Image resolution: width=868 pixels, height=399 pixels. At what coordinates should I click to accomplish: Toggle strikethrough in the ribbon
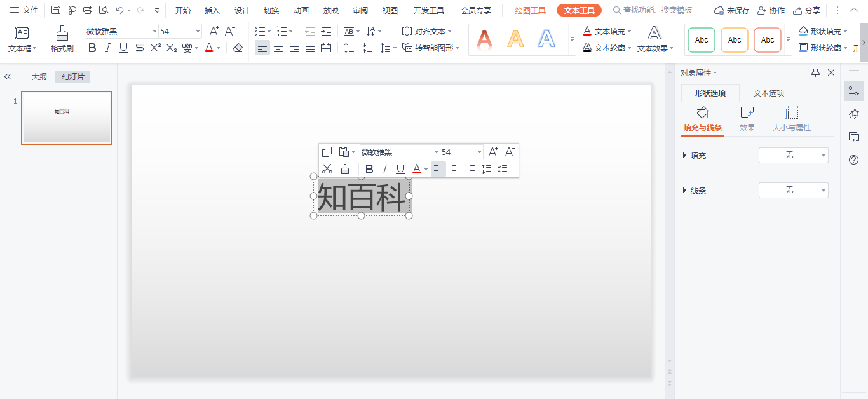139,48
